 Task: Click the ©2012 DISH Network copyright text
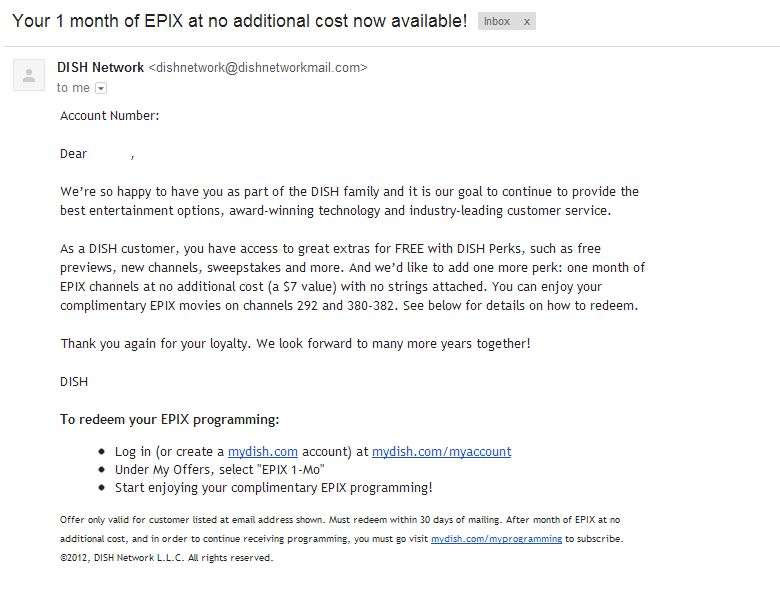pyautogui.click(x=167, y=558)
